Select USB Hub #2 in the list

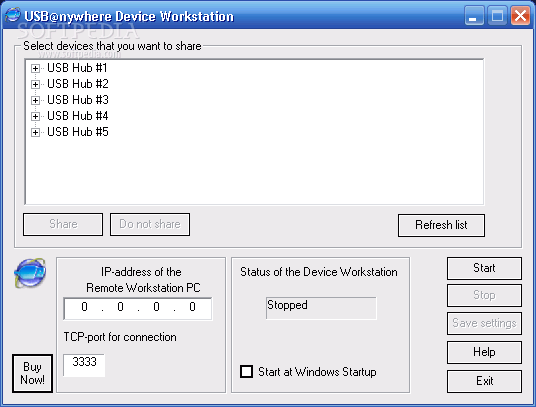coord(78,84)
